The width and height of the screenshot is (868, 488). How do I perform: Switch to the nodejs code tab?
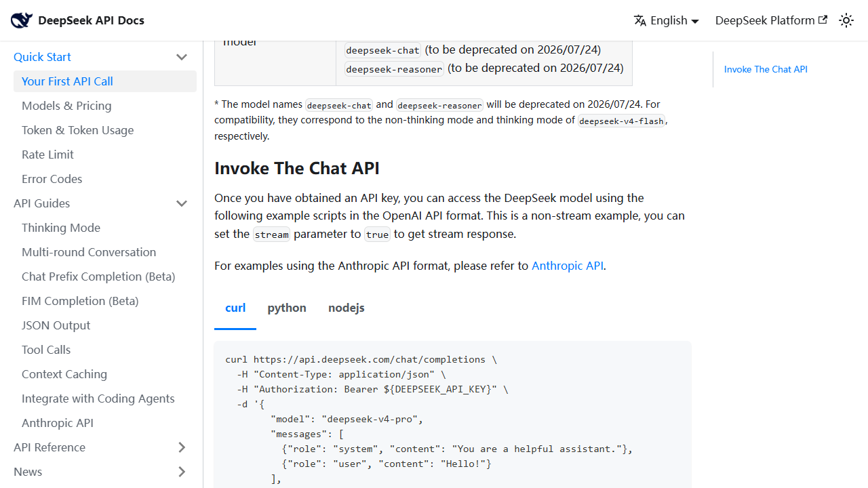(347, 308)
